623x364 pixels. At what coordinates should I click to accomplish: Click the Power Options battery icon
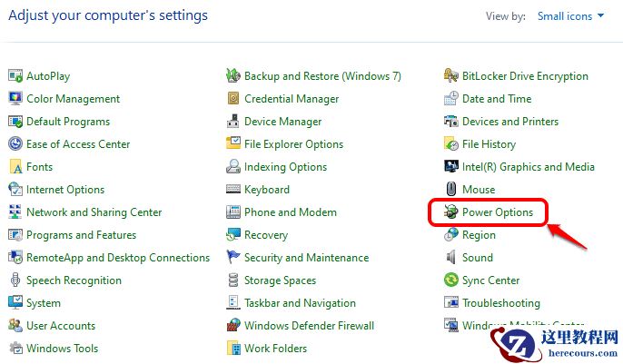tap(451, 212)
